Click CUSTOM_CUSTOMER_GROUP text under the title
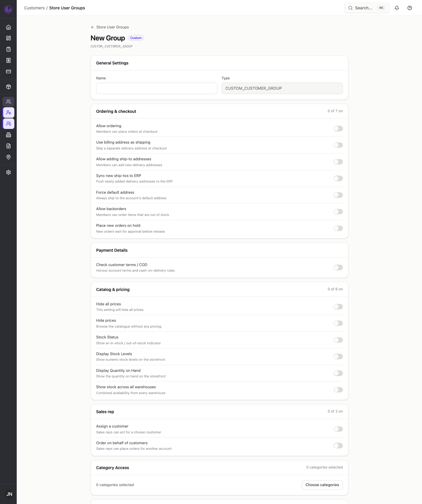 [112, 46]
